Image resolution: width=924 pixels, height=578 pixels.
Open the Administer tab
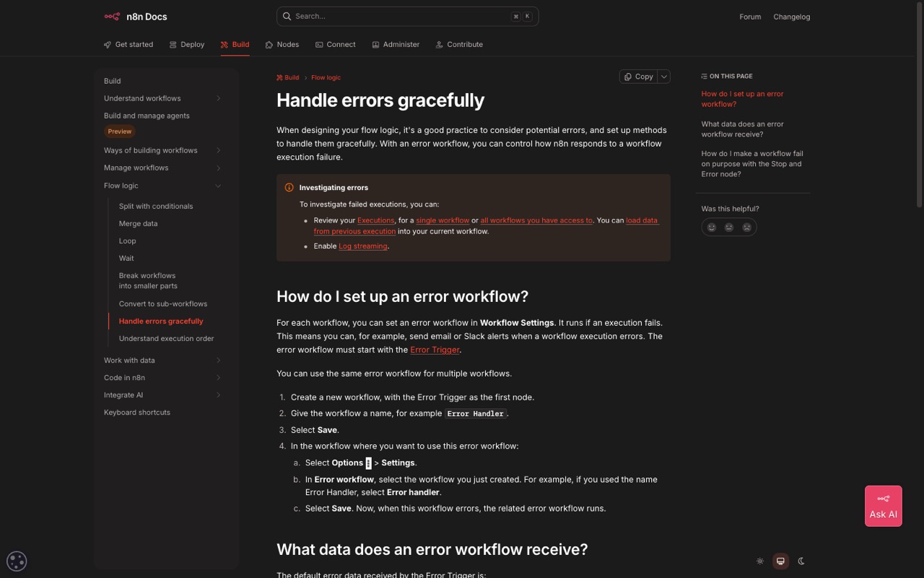tap(396, 45)
